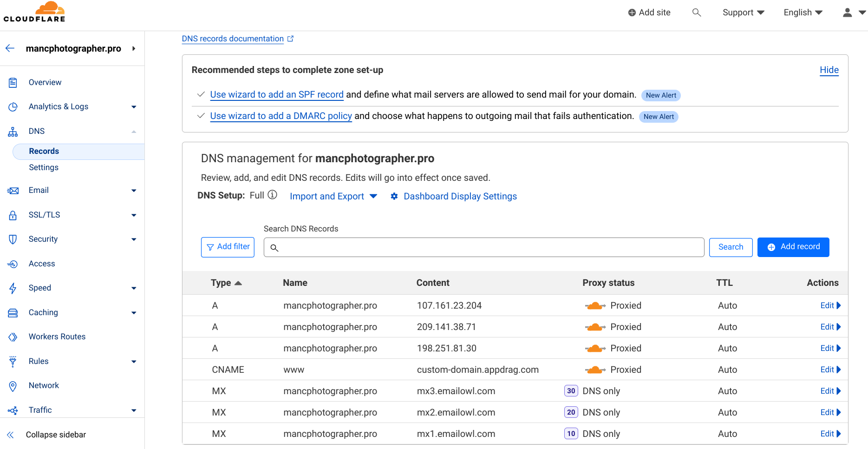Click the Dashboard Display Settings gear icon

pos(394,196)
